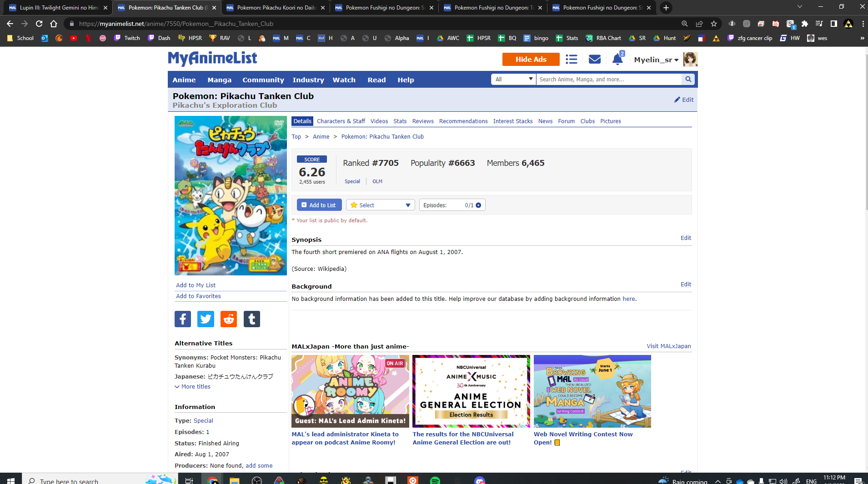Screen dimensions: 868x484
Task: Click the Pikachu Tanken Club cover image
Action: click(231, 195)
